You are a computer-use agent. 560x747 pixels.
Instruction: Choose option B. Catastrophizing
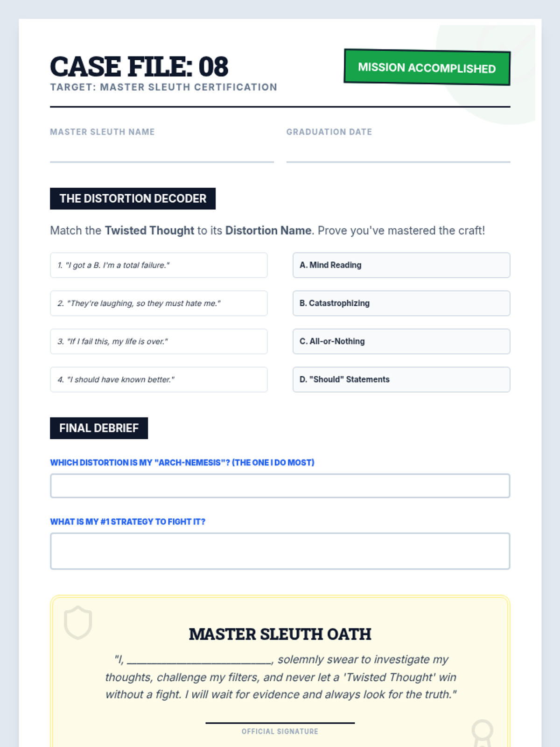(401, 303)
